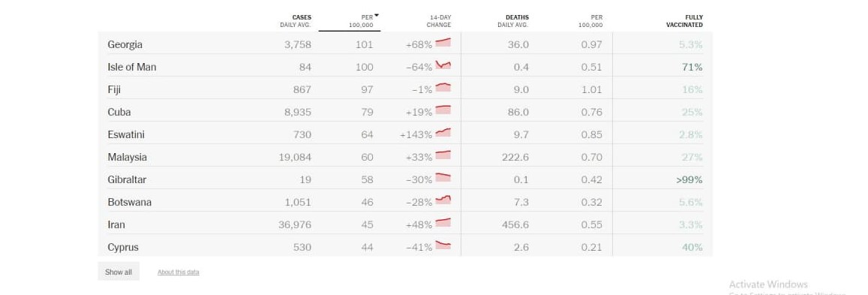Screen dimensions: 868x295
Task: Click Eswatini's rising trend sparkline
Action: pyautogui.click(x=443, y=133)
